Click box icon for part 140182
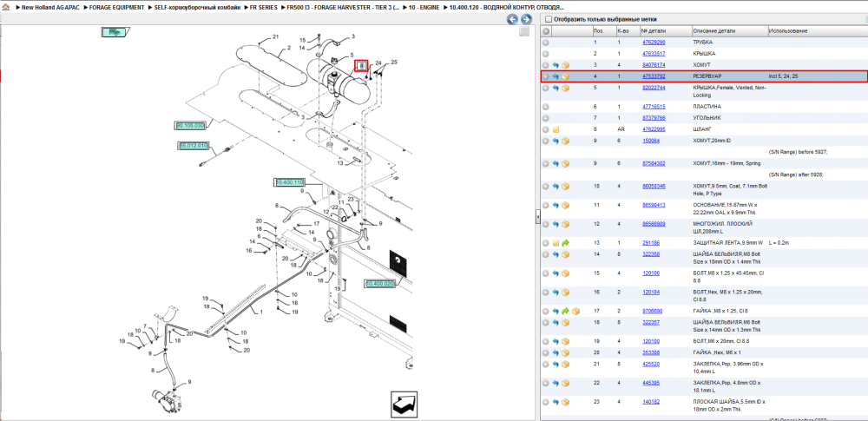The width and height of the screenshot is (868, 421). click(x=566, y=402)
